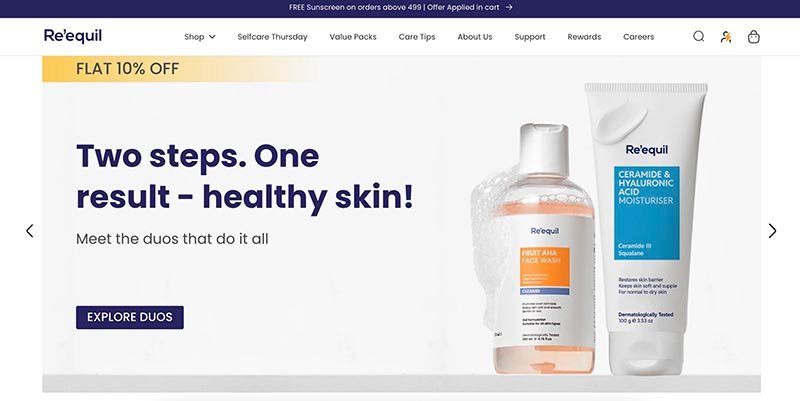The image size is (800, 401).
Task: Advance to next banner slide arrow
Action: 772,231
